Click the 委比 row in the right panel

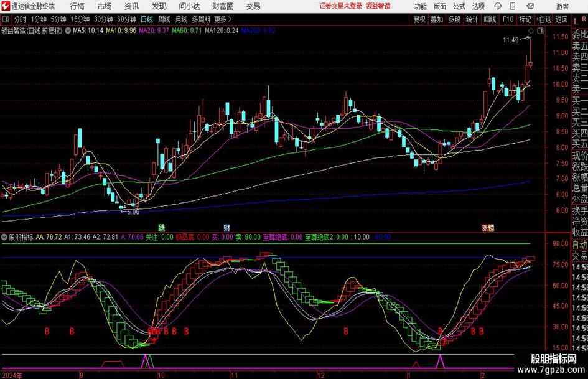[x=580, y=34]
